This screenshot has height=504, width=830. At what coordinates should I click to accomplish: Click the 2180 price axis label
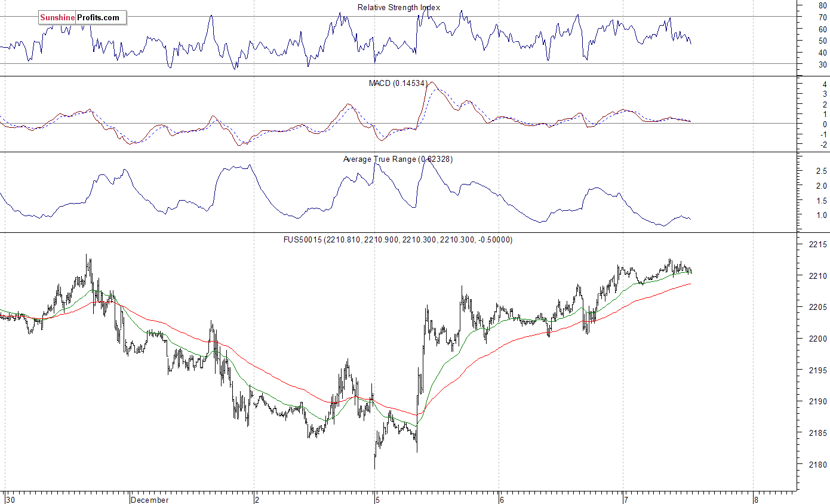[817, 464]
